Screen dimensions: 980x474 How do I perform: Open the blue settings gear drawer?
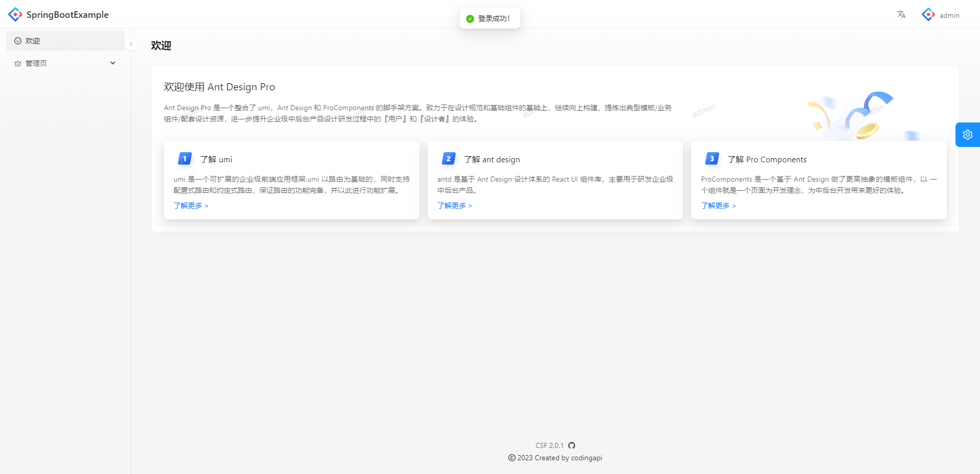pos(968,135)
